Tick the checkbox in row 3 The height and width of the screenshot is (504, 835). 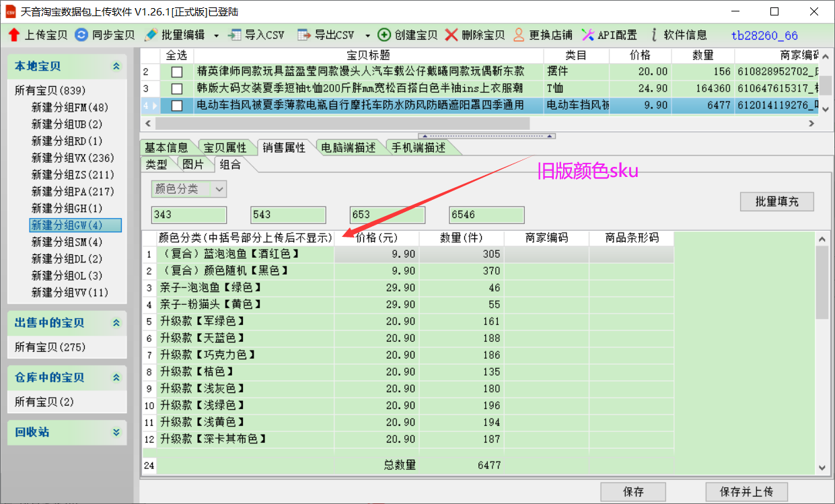[177, 89]
